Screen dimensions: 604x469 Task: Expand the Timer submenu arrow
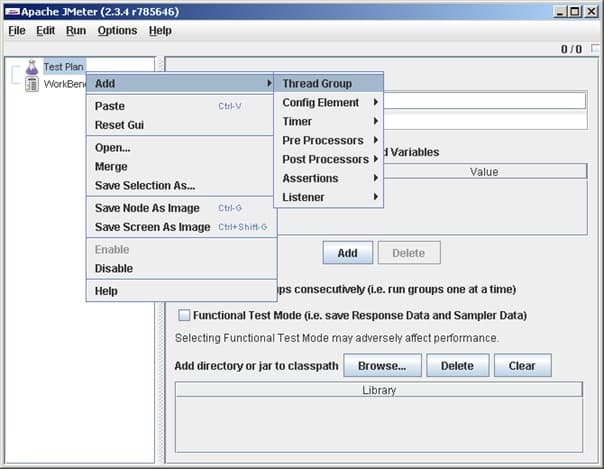(x=376, y=121)
